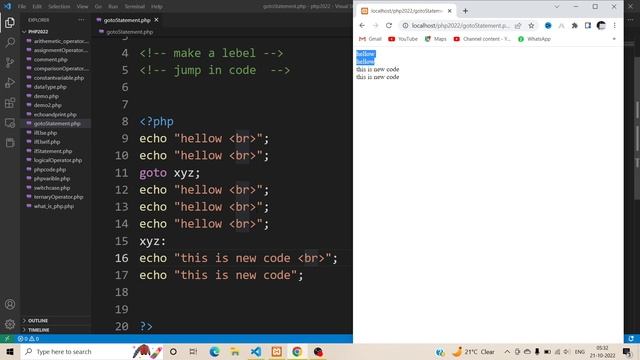Switch to Chrome taskbar icon
The image size is (640, 360).
(x=297, y=351)
